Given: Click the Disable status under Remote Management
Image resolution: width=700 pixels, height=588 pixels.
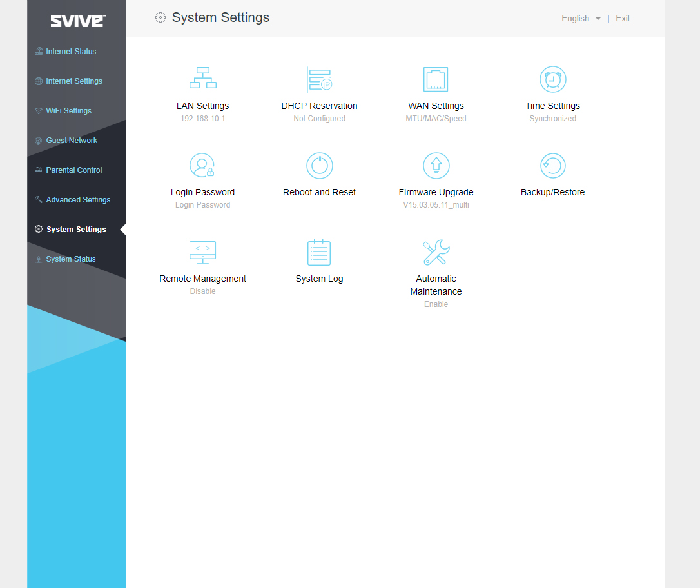Looking at the screenshot, I should pos(202,291).
